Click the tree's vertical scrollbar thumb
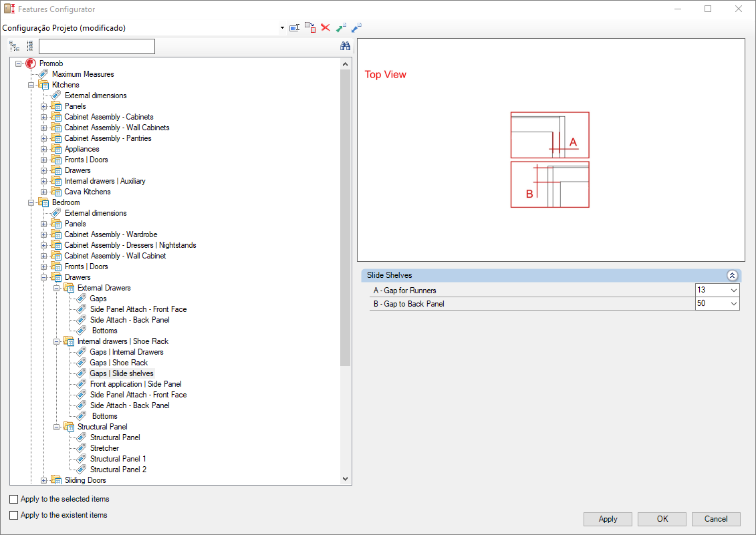 click(345, 218)
